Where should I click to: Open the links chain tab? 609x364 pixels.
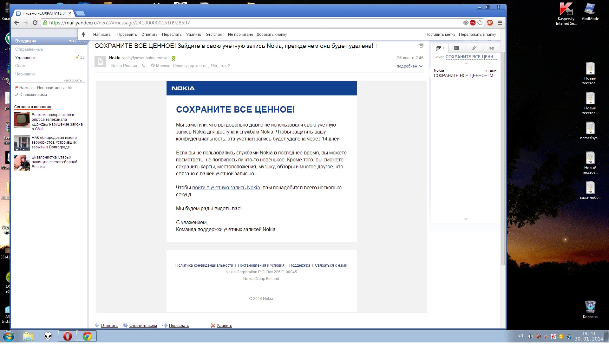pos(491,48)
